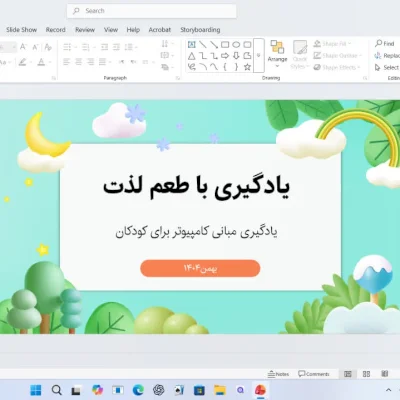Click the Increase Font Size icon

click(23, 47)
